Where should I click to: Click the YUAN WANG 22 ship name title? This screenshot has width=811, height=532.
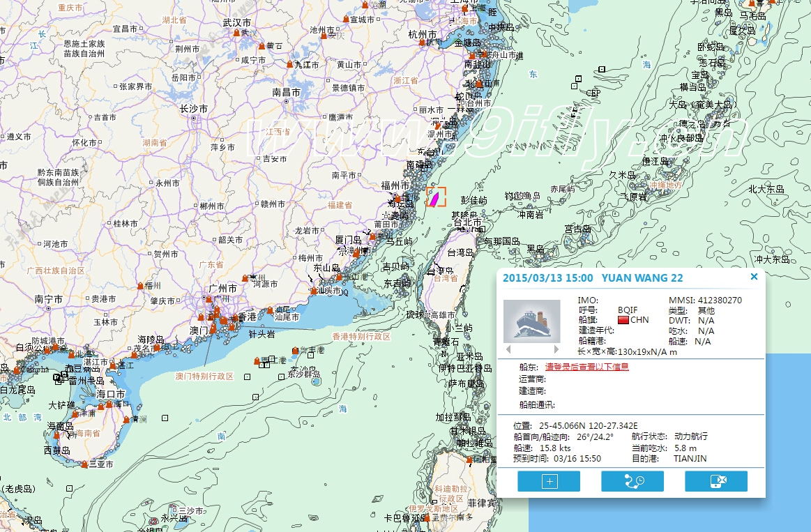[642, 278]
